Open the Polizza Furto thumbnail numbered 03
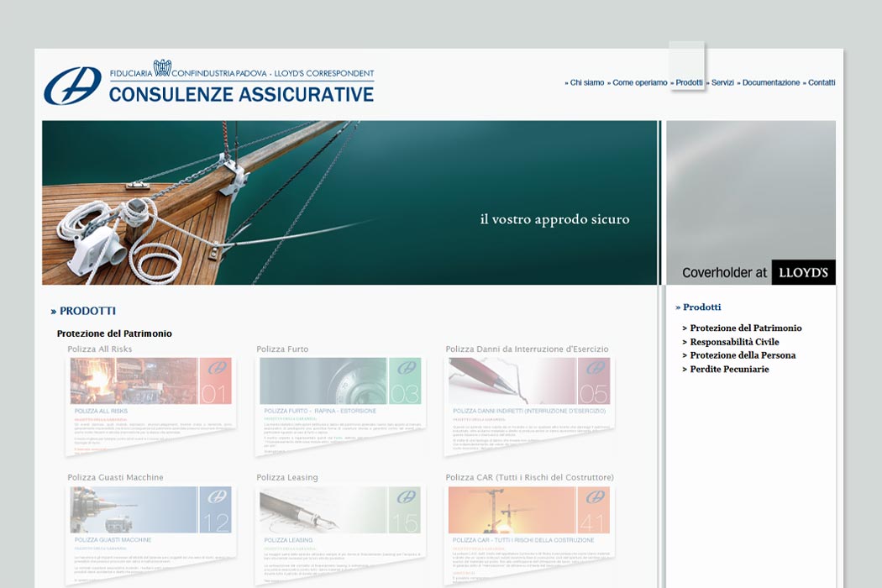This screenshot has width=882, height=588. (x=339, y=405)
